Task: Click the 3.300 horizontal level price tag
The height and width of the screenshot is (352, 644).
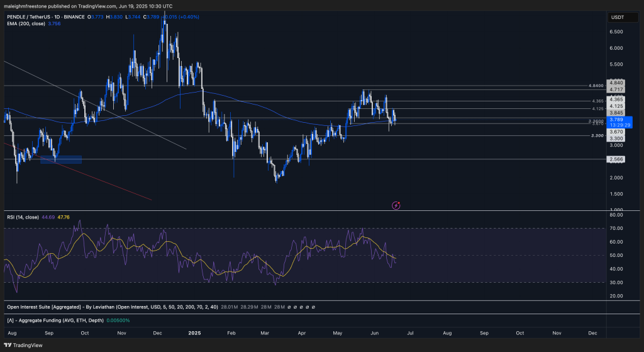Action: [616, 138]
